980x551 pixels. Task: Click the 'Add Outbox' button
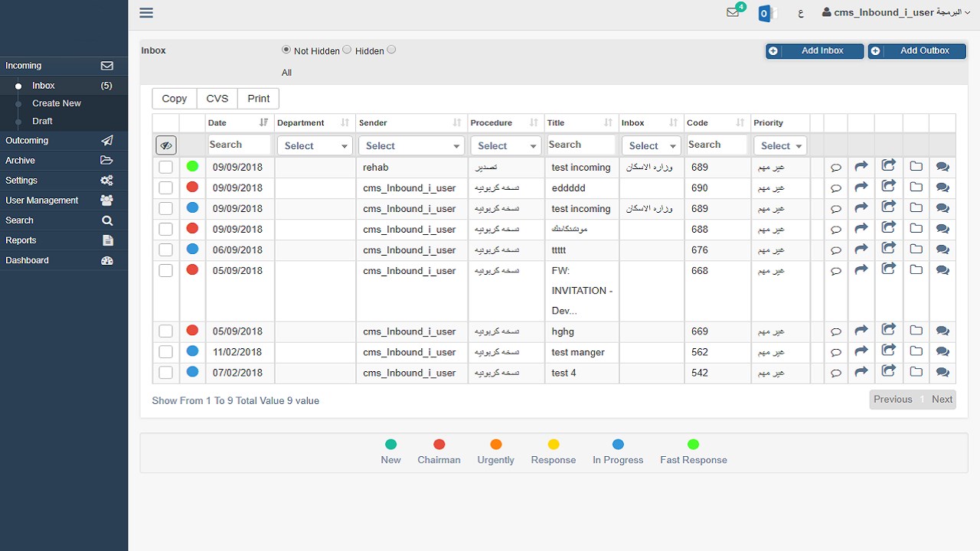[x=916, y=51]
